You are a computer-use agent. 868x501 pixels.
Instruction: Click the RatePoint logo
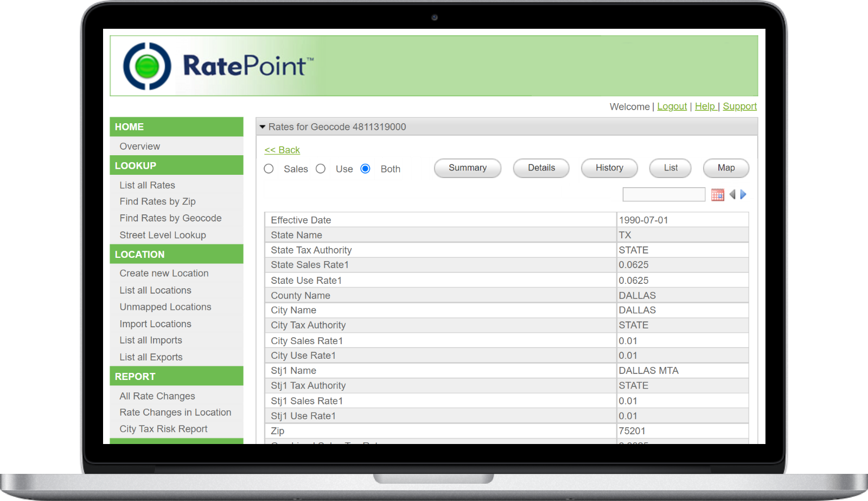click(217, 65)
